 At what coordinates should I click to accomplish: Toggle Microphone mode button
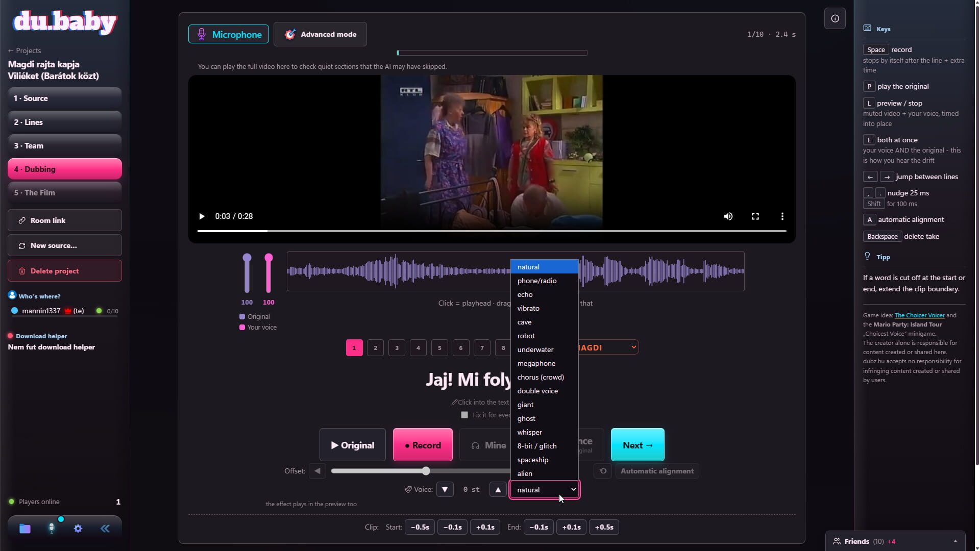click(x=229, y=34)
